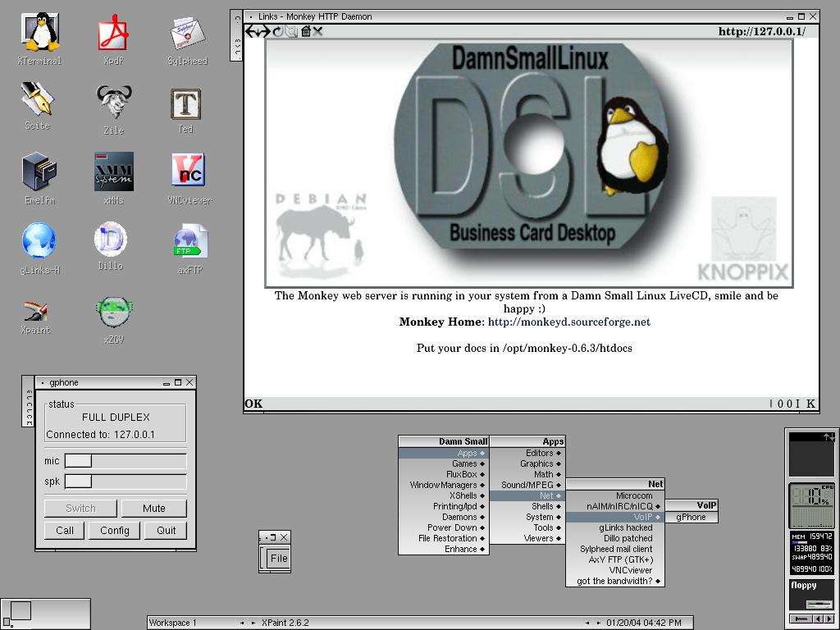Click the CPU monitor dock applet
This screenshot has height=630, width=840.
(812, 505)
